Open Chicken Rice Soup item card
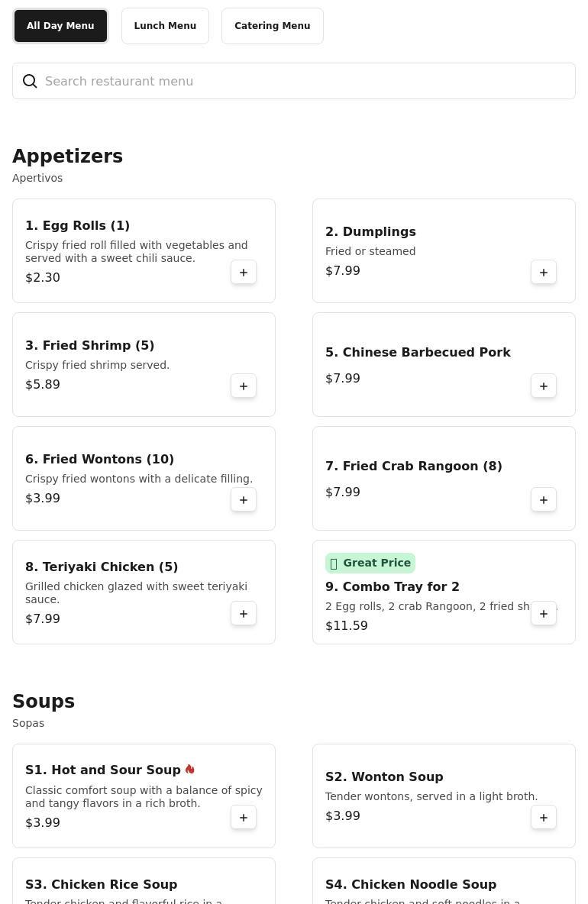This screenshot has height=904, width=588. 101,884
